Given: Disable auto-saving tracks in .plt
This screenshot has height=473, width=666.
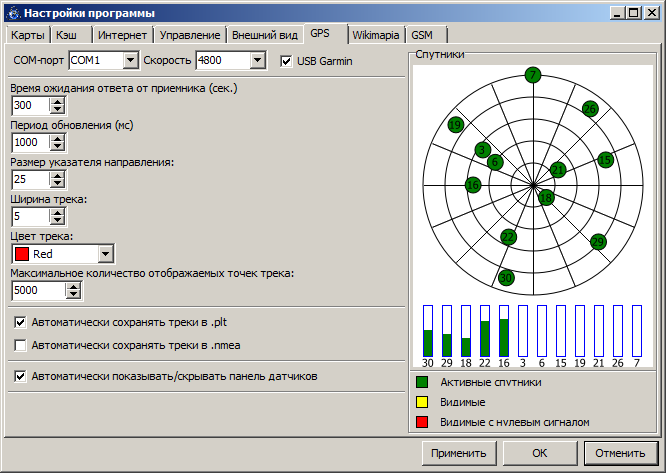Looking at the screenshot, I should pos(21,323).
